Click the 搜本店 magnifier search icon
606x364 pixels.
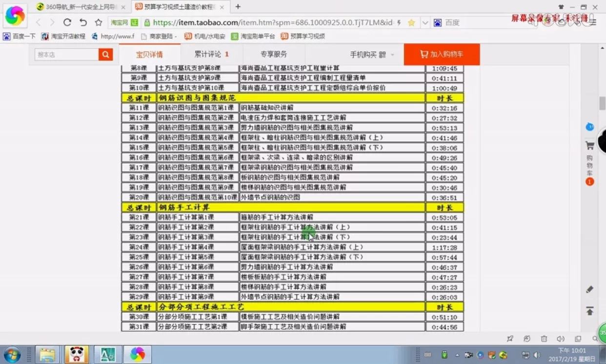(105, 55)
